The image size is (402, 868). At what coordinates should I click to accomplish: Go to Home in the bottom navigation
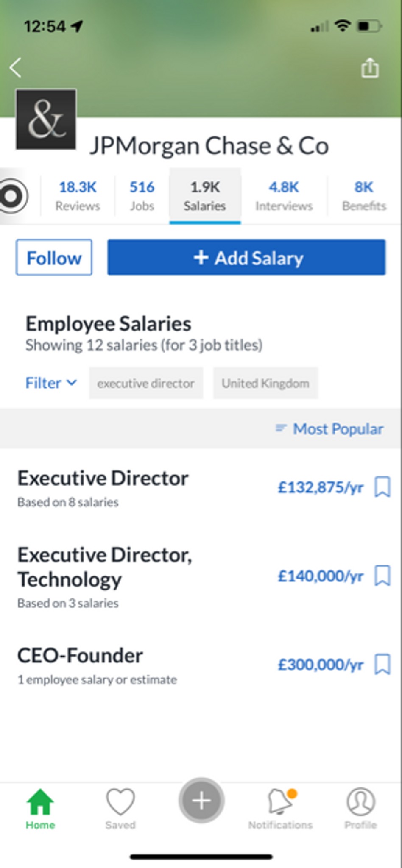39,805
